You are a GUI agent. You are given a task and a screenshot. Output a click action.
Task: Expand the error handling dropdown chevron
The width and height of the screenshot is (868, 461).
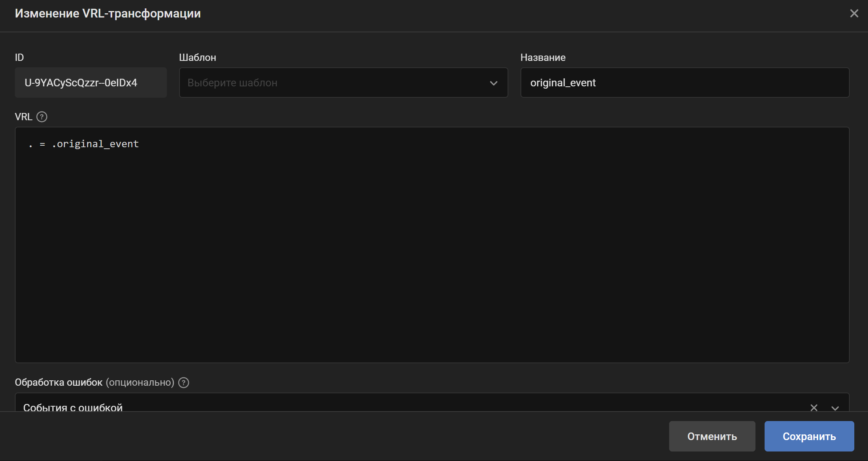coord(835,408)
